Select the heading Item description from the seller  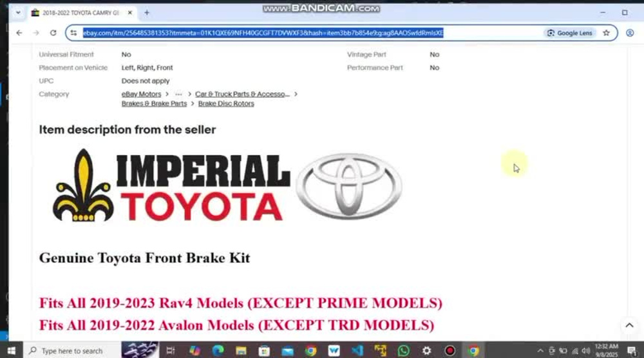point(128,129)
